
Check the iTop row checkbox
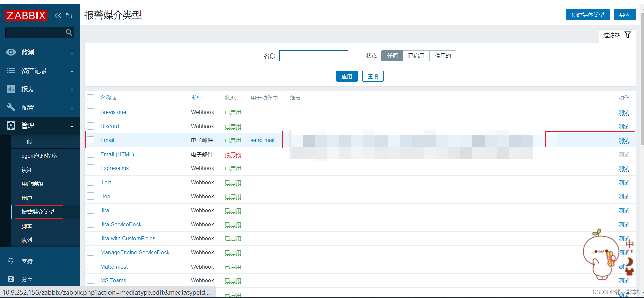pos(91,196)
